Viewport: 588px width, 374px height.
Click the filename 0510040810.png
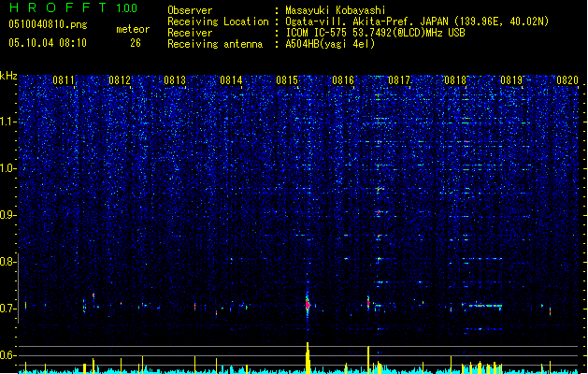tap(48, 24)
